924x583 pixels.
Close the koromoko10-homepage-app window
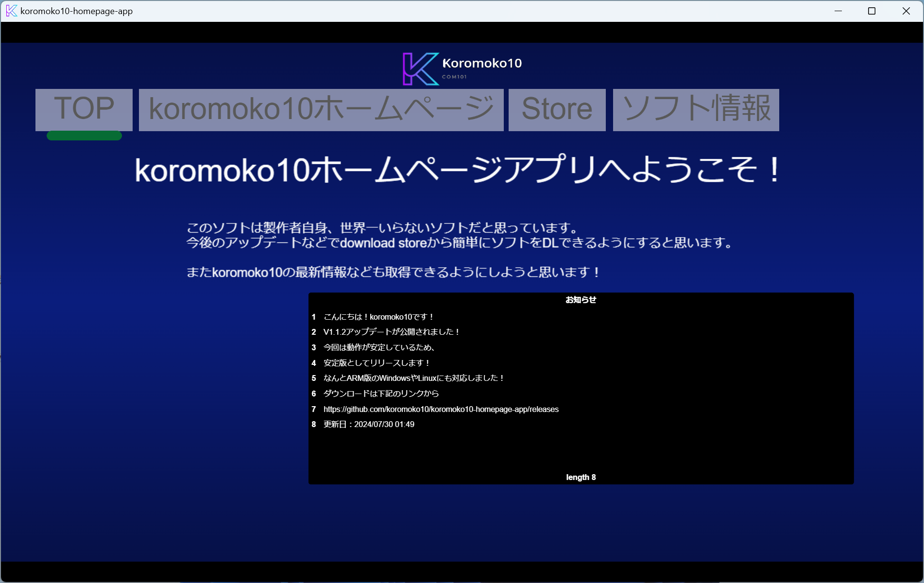point(906,11)
